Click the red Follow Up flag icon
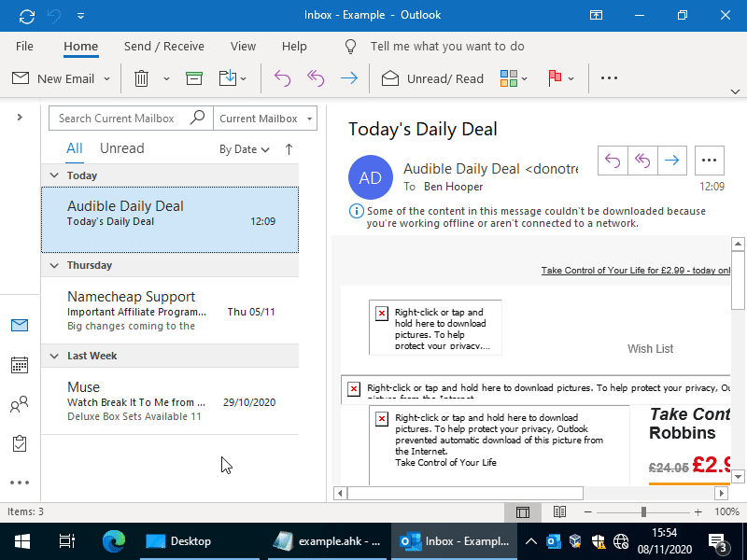The width and height of the screenshot is (747, 560). [x=555, y=78]
